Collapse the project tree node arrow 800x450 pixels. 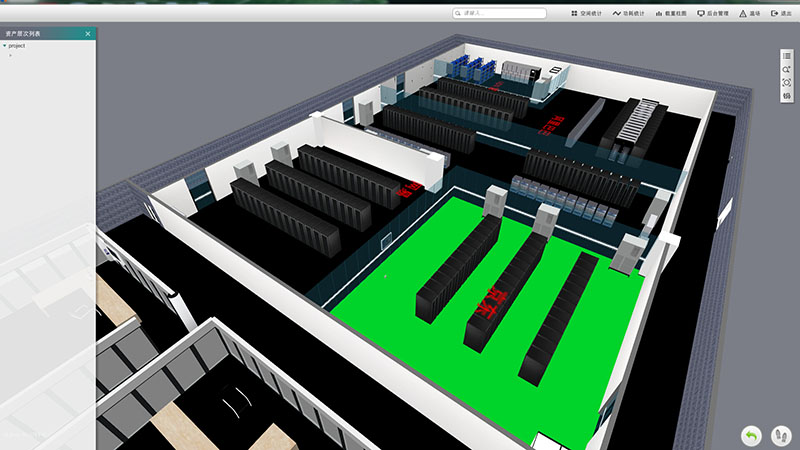click(4, 46)
